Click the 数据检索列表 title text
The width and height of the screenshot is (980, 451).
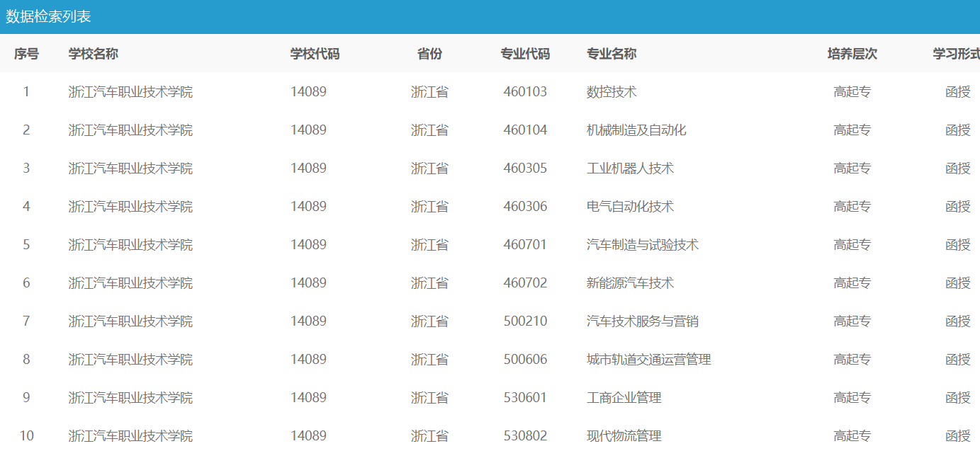click(x=48, y=17)
